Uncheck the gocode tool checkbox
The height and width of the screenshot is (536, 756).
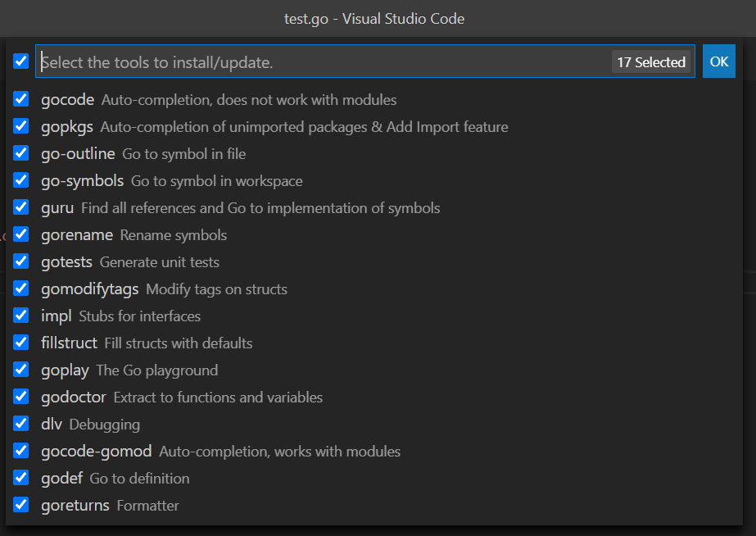click(x=20, y=99)
